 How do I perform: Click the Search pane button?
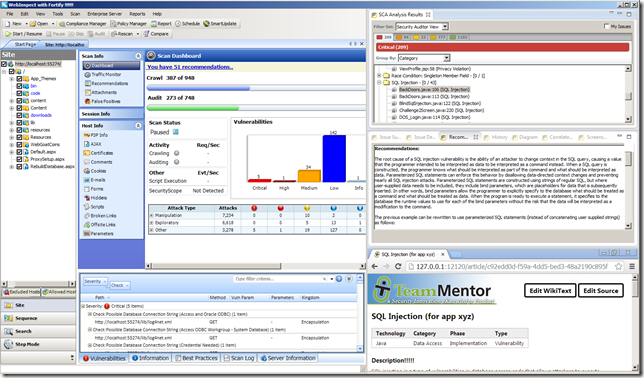pos(38,331)
